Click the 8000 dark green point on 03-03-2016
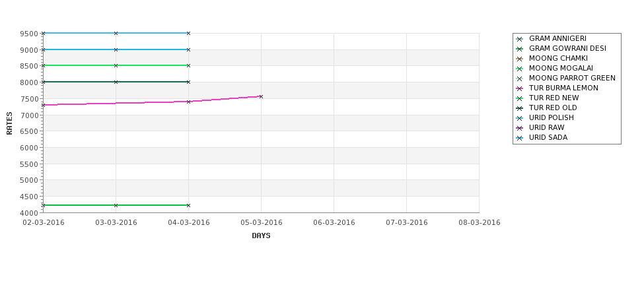Screen dimensions: 644x283 coord(116,82)
